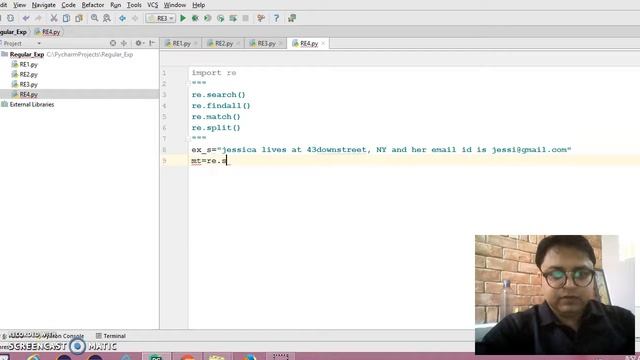Run with coverage icon
The width and height of the screenshot is (640, 360).
[x=208, y=18]
